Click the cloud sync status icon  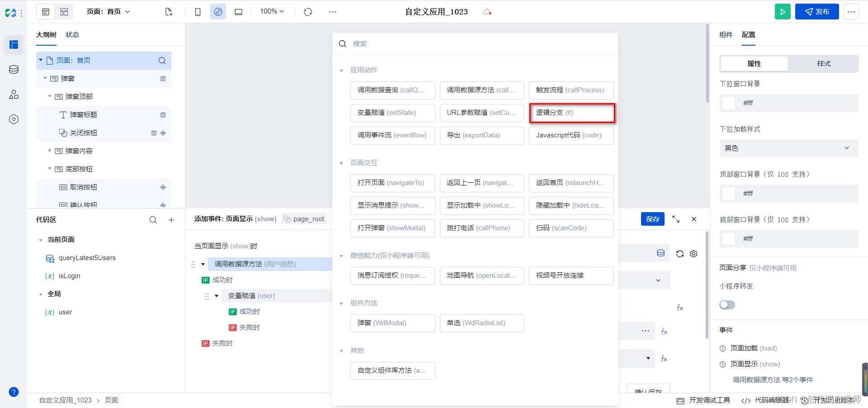point(487,12)
